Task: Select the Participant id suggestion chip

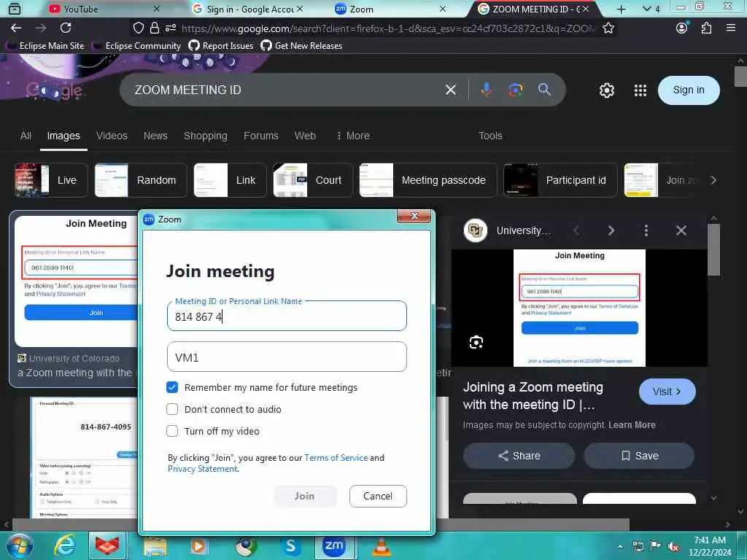Action: 560,180
